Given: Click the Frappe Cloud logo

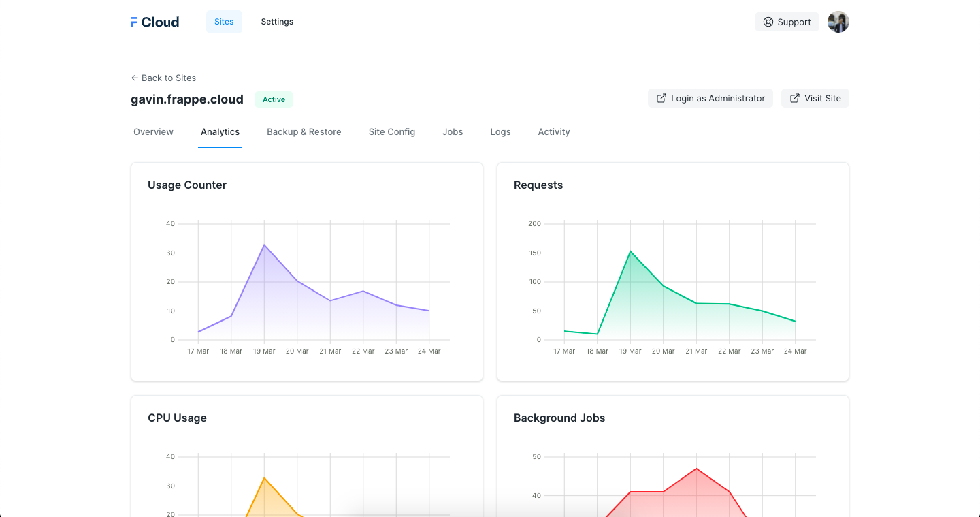Looking at the screenshot, I should (x=154, y=22).
